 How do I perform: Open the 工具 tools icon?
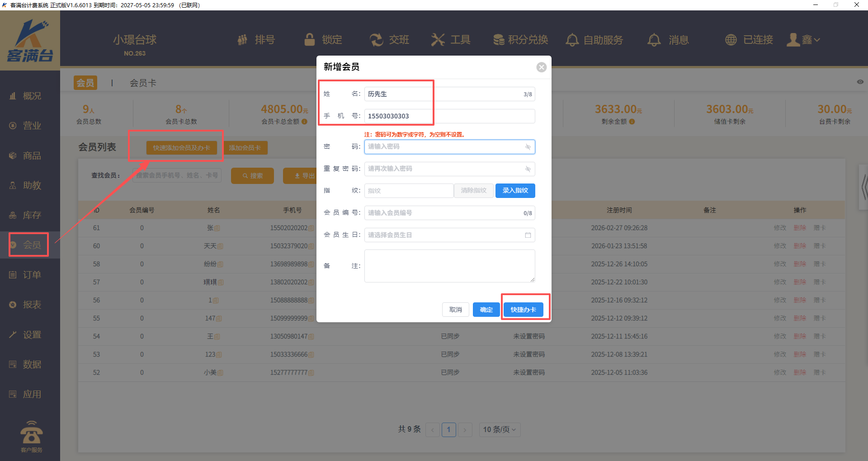438,40
